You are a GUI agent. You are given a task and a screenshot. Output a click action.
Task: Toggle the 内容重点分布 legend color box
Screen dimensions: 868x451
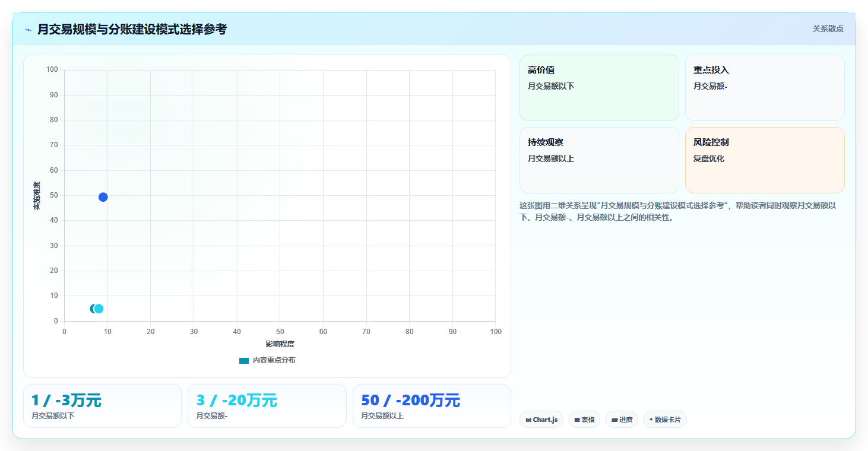[x=244, y=361]
